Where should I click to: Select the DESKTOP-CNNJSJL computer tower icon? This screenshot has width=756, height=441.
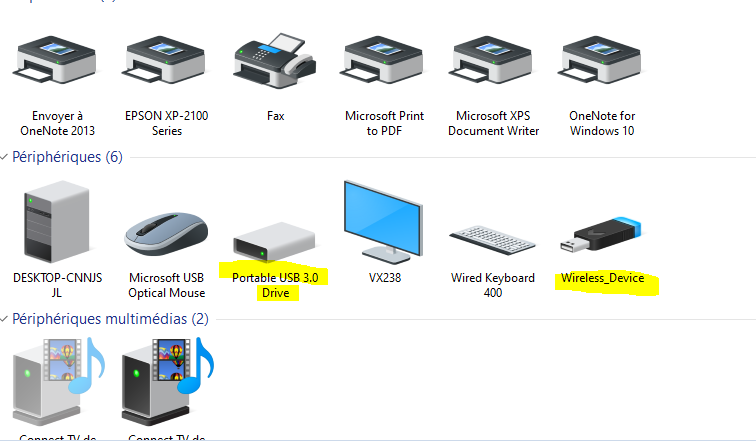tap(57, 222)
